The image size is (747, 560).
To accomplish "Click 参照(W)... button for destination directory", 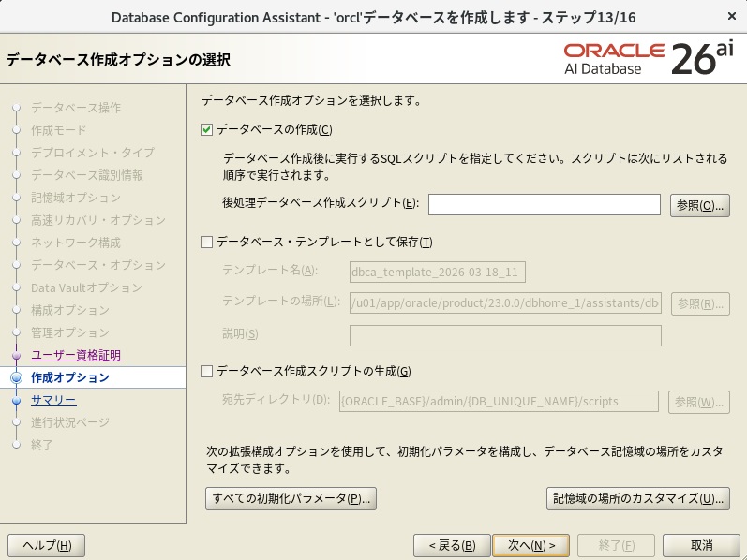I will 699,402.
